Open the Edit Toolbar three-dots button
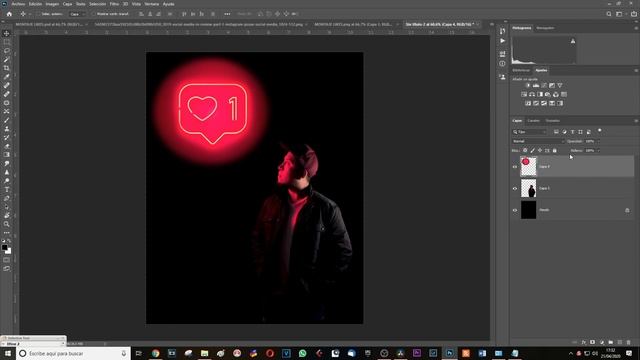 (7, 233)
